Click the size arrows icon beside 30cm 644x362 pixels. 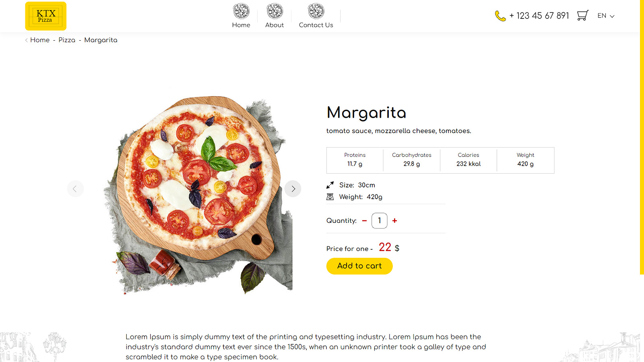tap(330, 185)
